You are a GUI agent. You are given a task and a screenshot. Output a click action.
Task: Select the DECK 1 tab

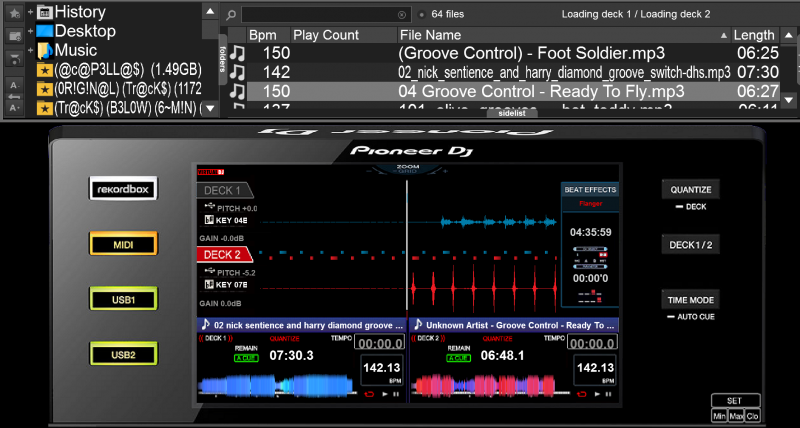point(222,190)
